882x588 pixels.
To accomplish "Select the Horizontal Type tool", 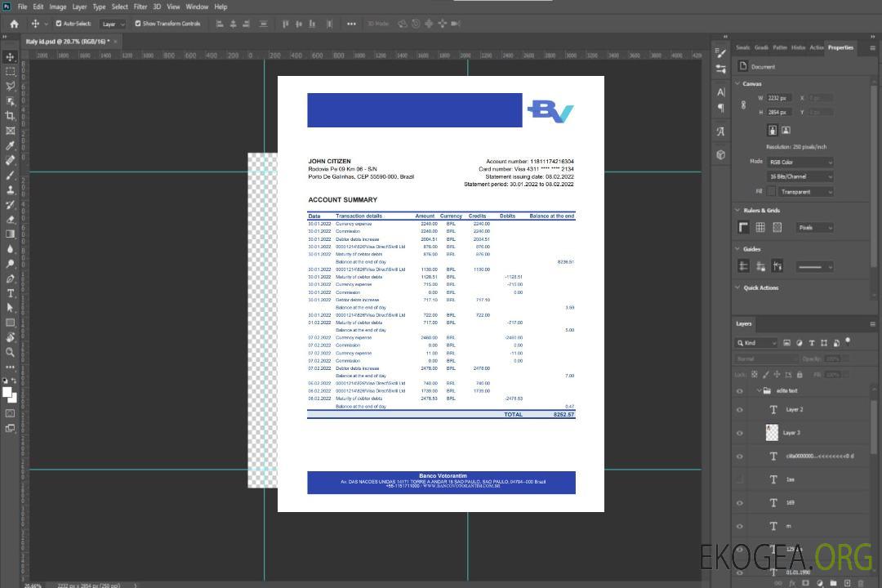I will (10, 293).
